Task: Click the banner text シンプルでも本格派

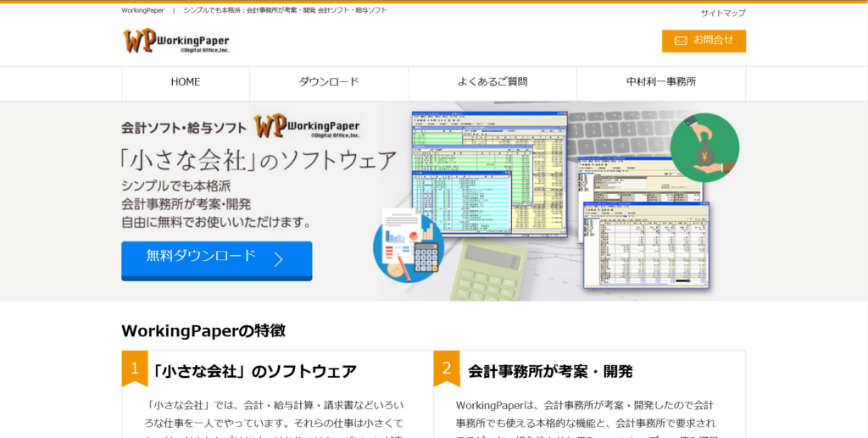Action: [x=176, y=186]
